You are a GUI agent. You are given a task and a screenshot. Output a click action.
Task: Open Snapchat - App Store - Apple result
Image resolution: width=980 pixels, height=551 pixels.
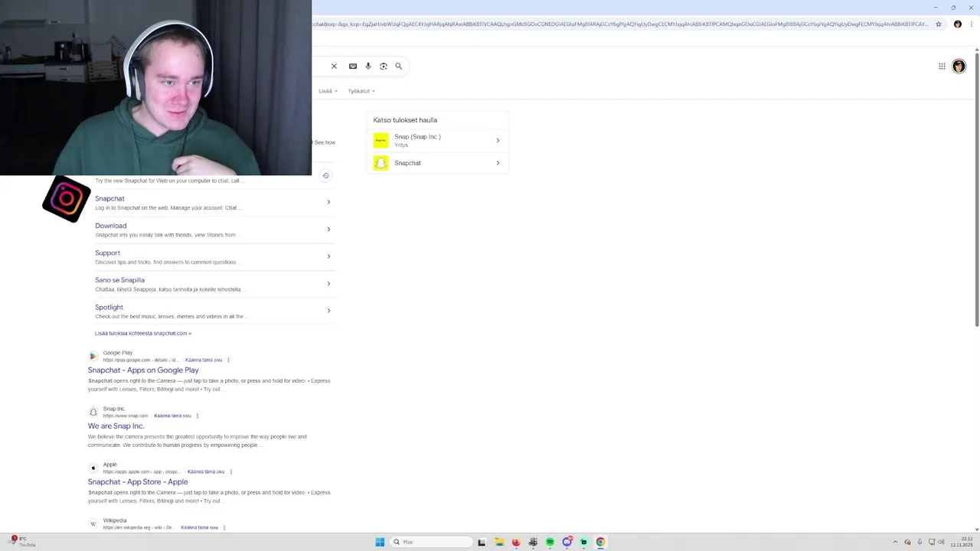(138, 482)
